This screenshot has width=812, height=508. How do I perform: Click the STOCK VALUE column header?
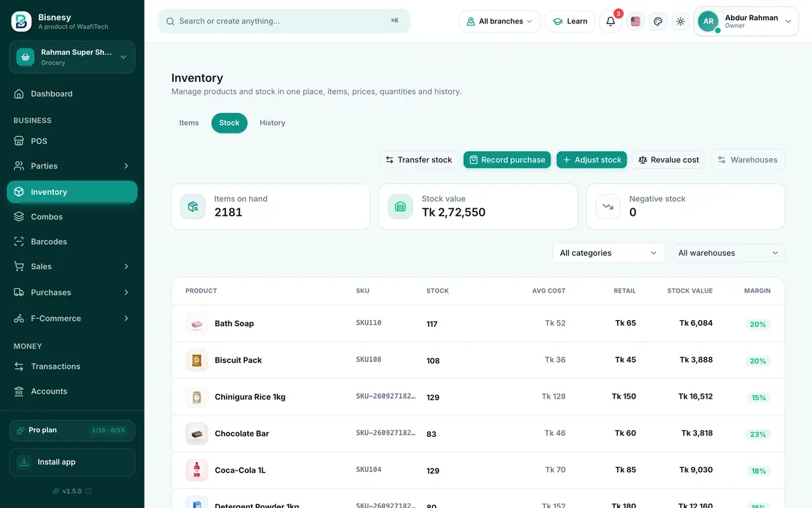[x=690, y=291]
